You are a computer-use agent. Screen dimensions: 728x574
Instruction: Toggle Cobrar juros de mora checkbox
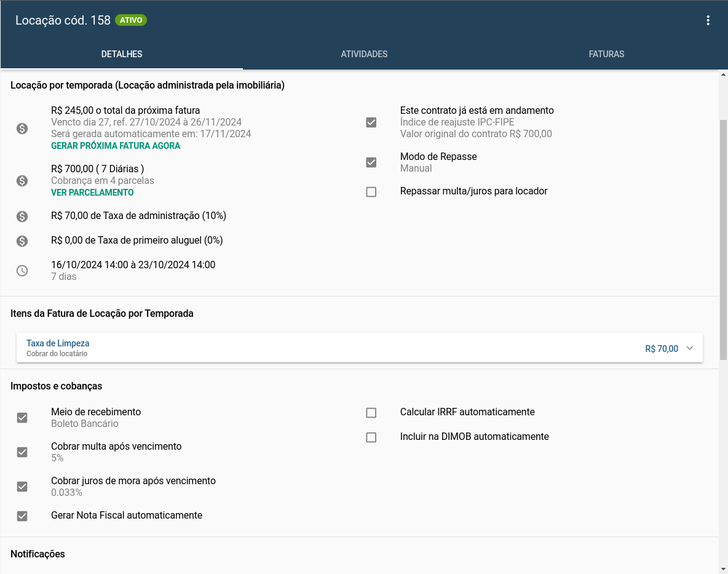pyautogui.click(x=22, y=487)
